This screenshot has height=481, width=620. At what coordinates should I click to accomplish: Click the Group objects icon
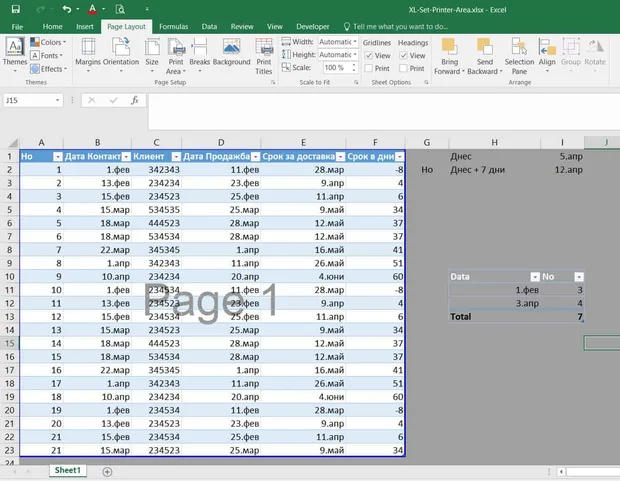(571, 55)
